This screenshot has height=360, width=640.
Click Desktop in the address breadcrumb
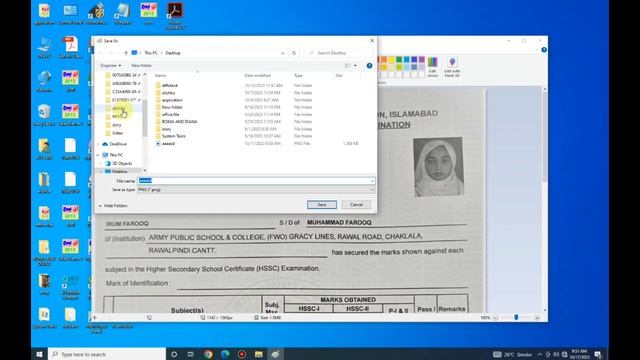(173, 53)
